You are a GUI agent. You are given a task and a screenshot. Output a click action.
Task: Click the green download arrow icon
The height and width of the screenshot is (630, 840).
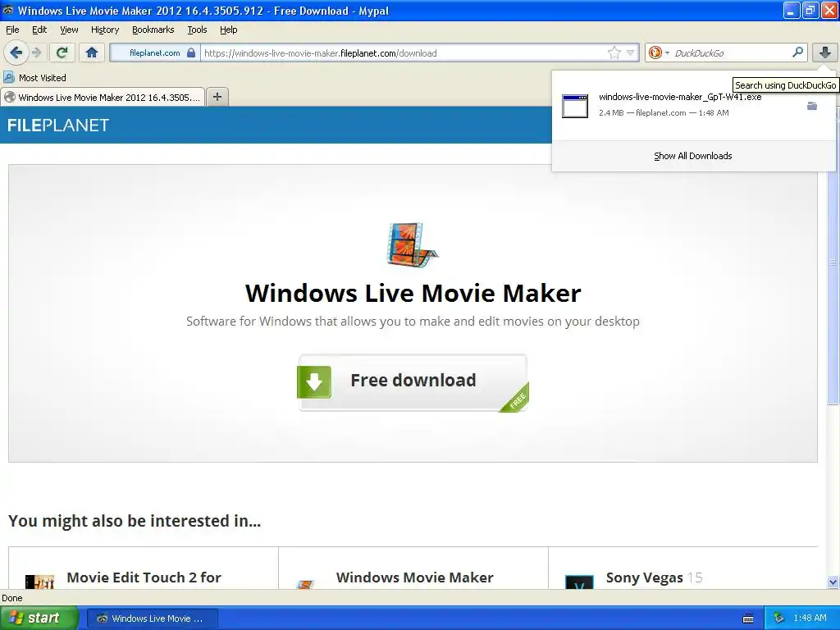(314, 381)
